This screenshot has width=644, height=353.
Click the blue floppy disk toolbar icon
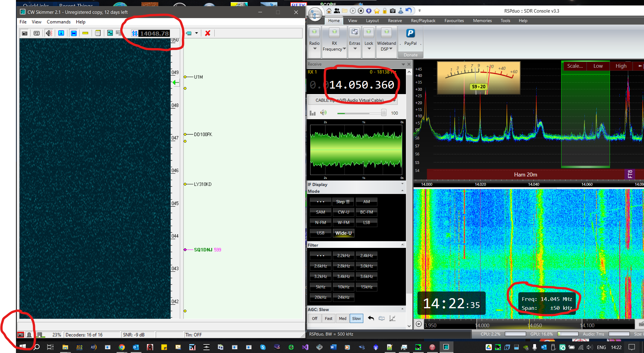click(x=74, y=33)
